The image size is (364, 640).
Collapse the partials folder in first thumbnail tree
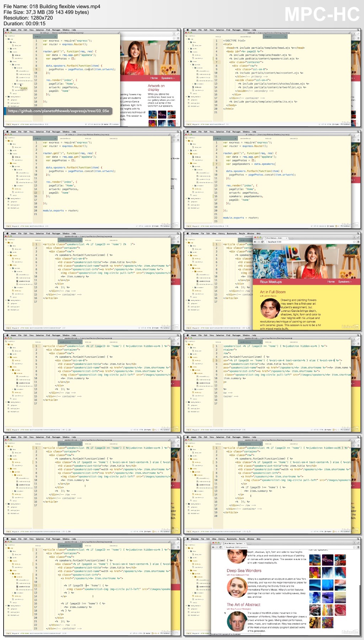[x=10, y=65]
